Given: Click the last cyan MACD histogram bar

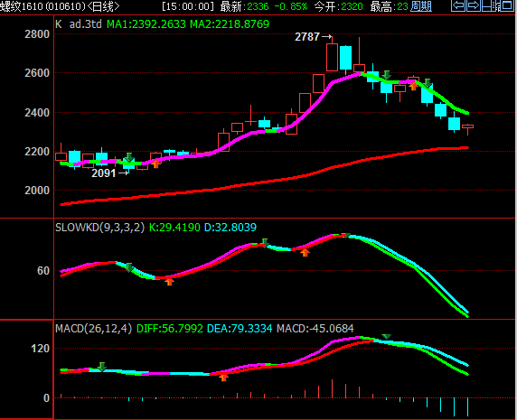Looking at the screenshot, I should click(467, 406).
